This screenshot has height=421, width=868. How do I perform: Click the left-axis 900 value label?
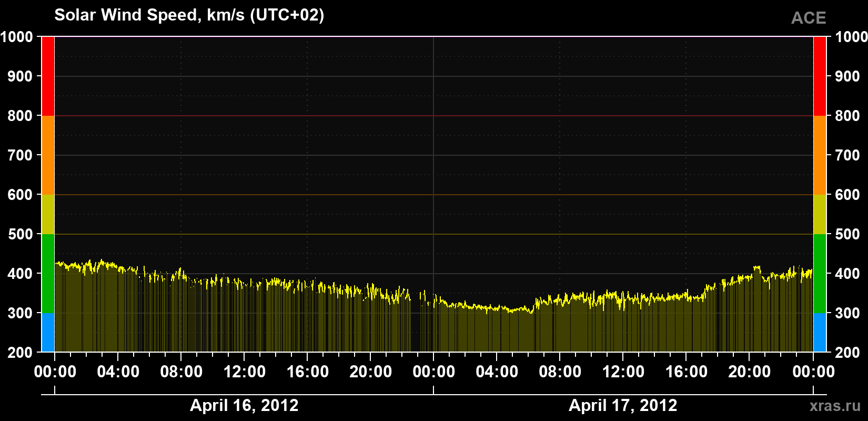(20, 76)
